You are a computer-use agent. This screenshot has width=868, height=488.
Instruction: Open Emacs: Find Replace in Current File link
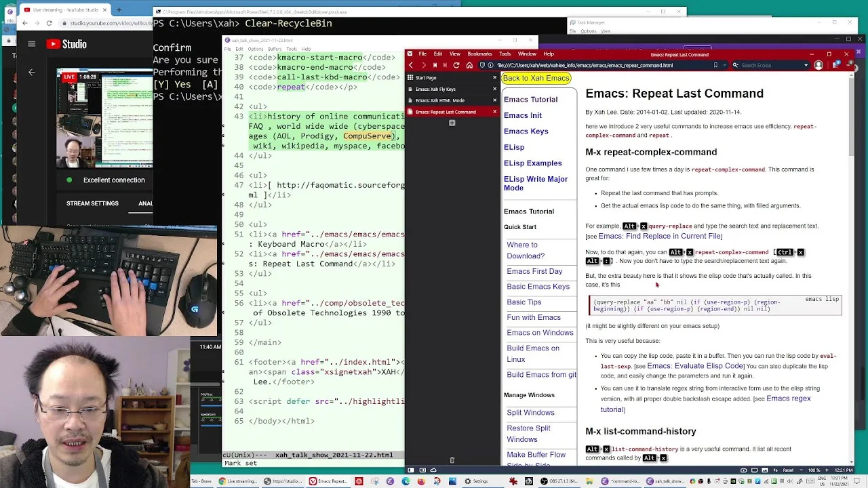[x=660, y=236]
